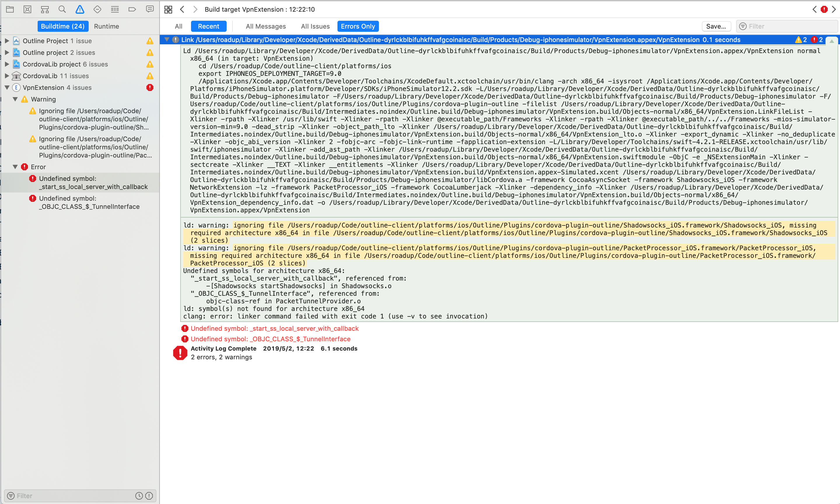Click red Undefined symbol _OBJC_CLASS_$_TunnelInterface log line

(270, 339)
